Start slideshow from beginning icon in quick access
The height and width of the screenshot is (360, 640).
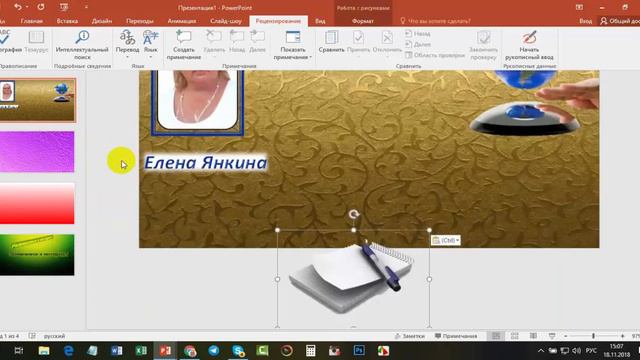click(x=64, y=7)
